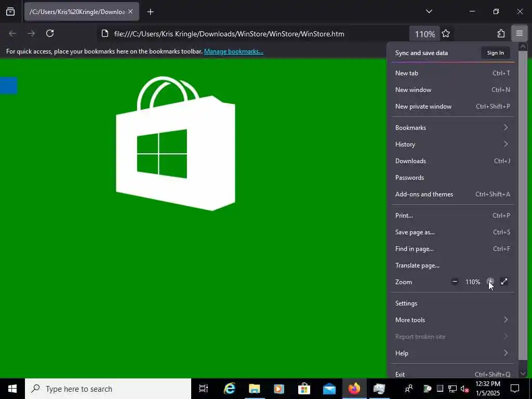Open New private window
Viewport: 532px width, 399px height.
click(x=453, y=107)
